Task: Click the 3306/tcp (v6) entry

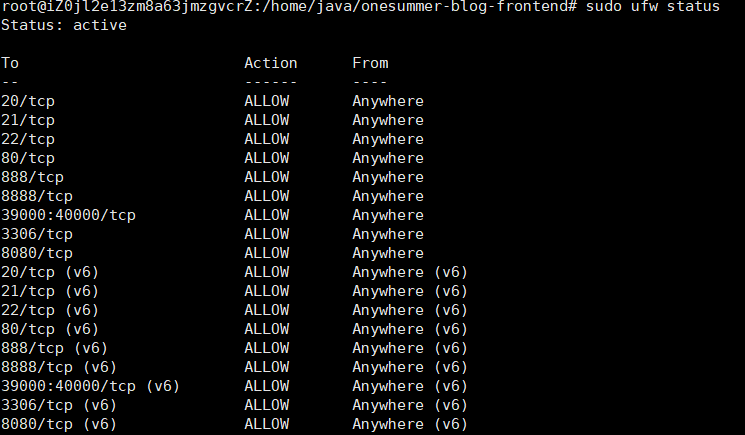Action: 59,405
